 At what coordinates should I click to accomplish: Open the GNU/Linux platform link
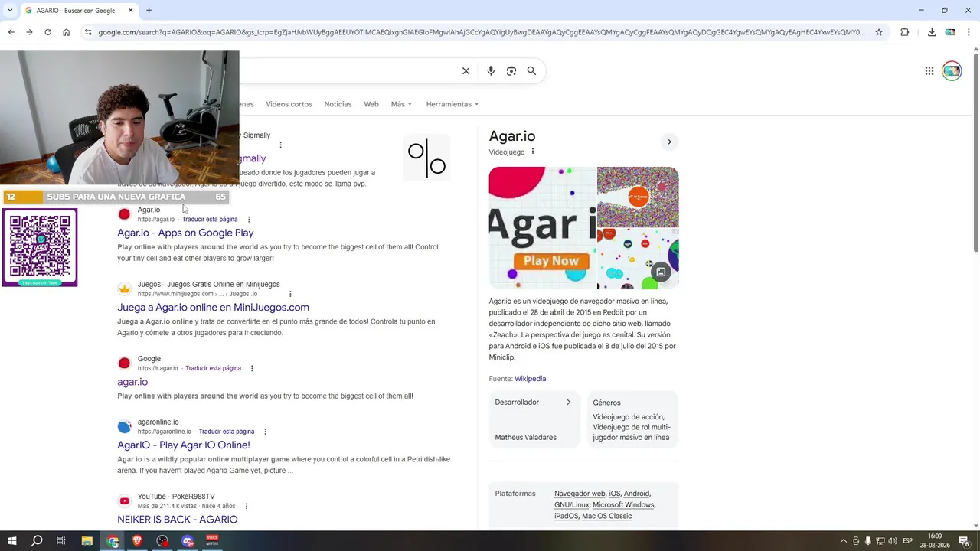572,505
